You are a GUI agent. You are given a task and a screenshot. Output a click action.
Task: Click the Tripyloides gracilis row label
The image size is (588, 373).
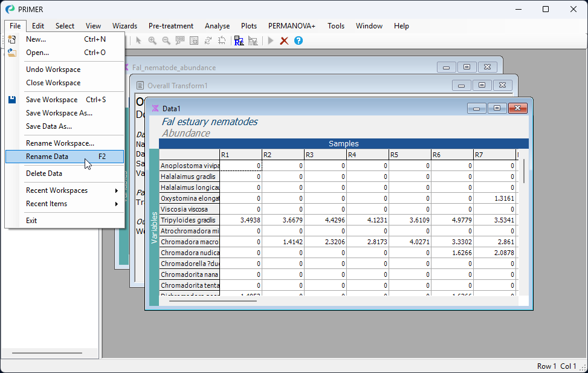[189, 220]
